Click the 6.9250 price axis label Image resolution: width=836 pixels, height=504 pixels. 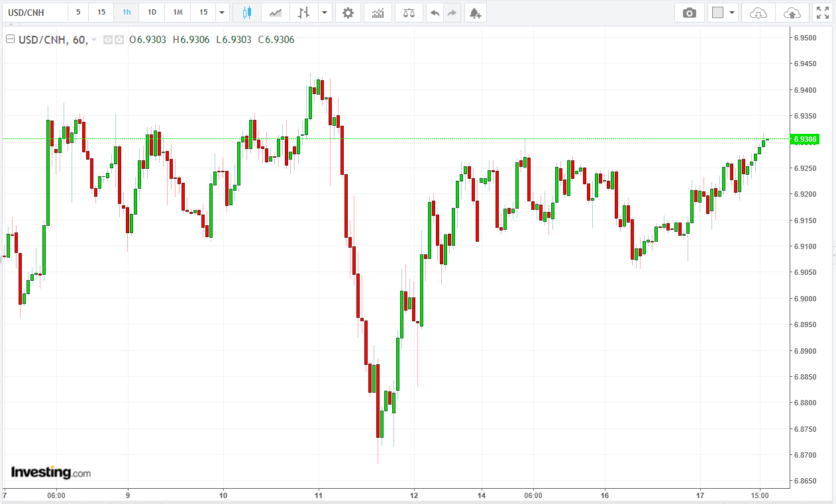(x=806, y=168)
